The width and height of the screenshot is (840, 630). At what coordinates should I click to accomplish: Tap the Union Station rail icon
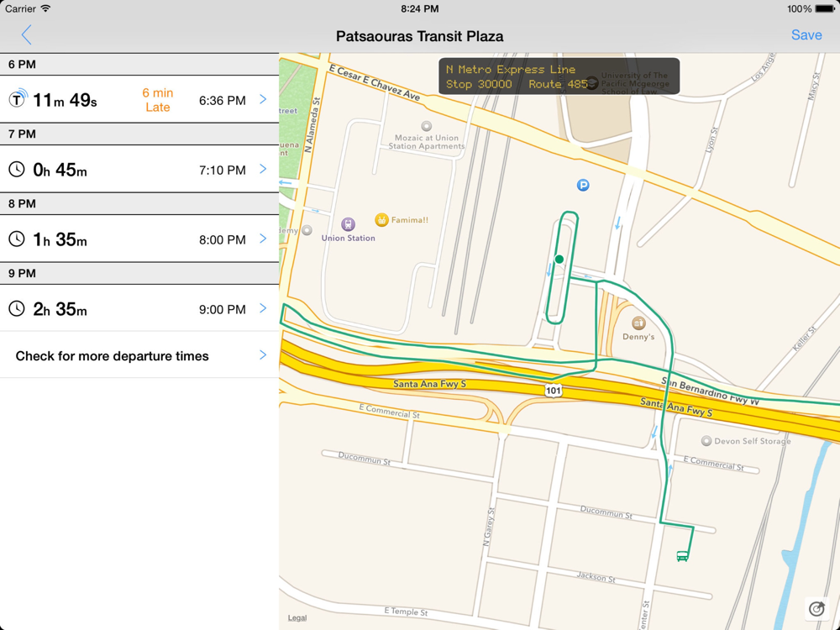(x=349, y=224)
